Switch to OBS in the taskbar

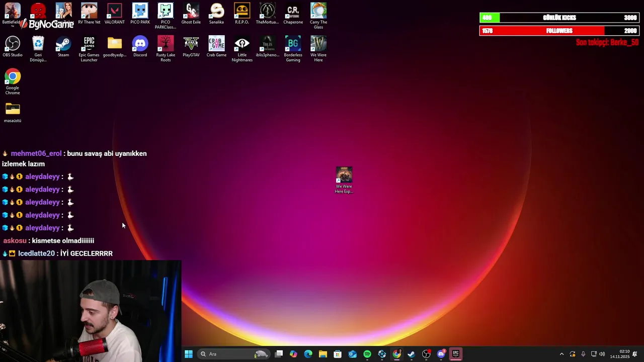426,354
